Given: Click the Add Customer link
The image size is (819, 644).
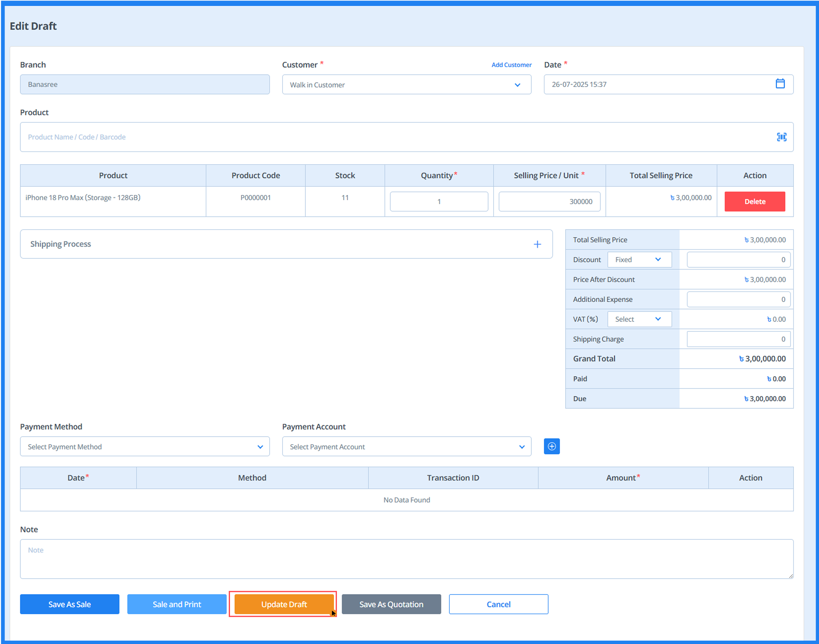Looking at the screenshot, I should coord(511,65).
